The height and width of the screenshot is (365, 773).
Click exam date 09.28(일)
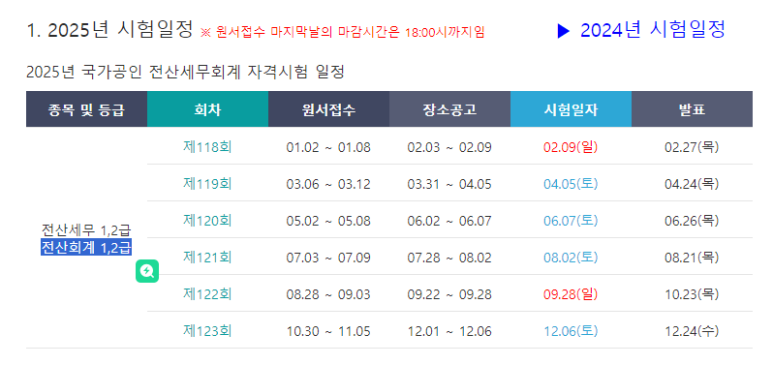coord(571,295)
